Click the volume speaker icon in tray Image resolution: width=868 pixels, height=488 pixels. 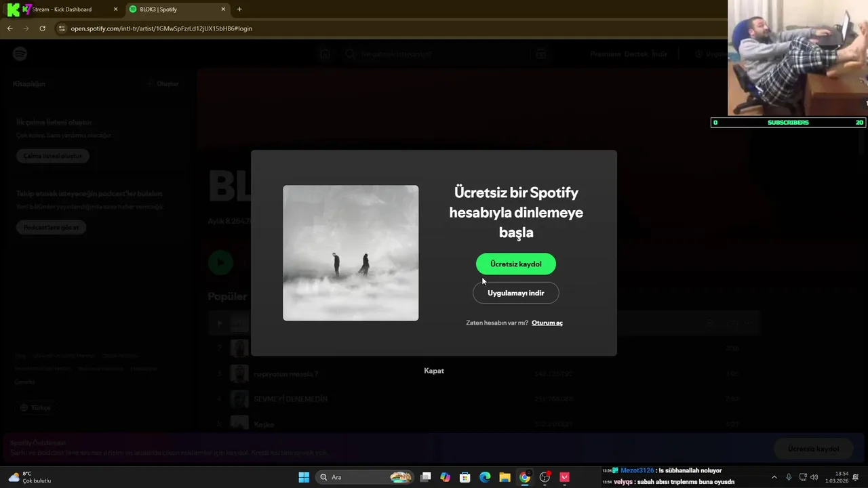click(814, 477)
